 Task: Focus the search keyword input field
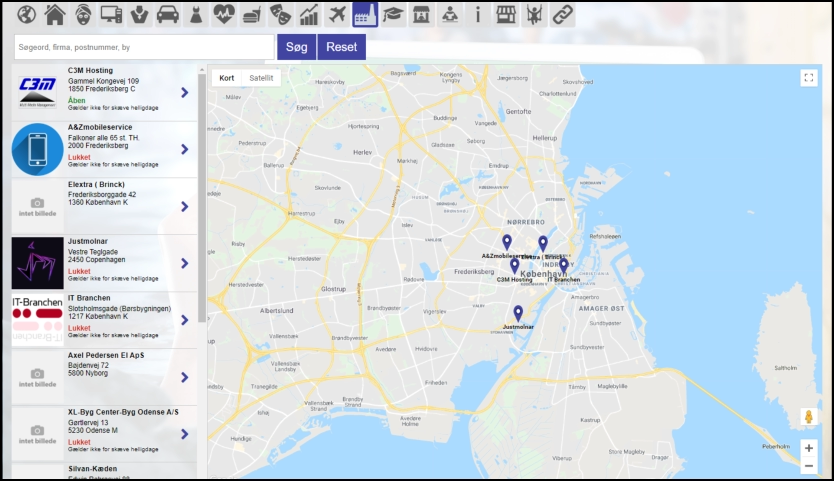coord(144,47)
